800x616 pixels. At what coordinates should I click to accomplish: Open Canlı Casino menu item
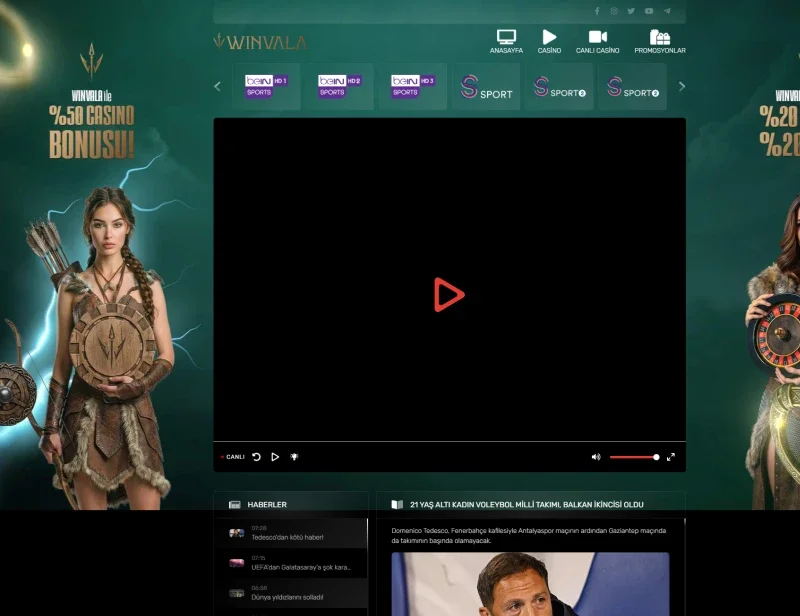(x=597, y=41)
